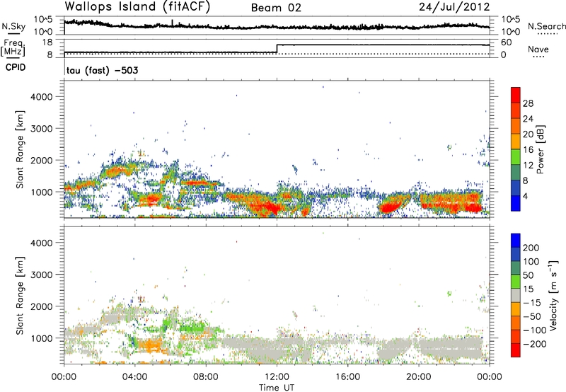The width and height of the screenshot is (566, 392).
Task: Click the '1000' range tick in power panel
Action: pos(42,192)
